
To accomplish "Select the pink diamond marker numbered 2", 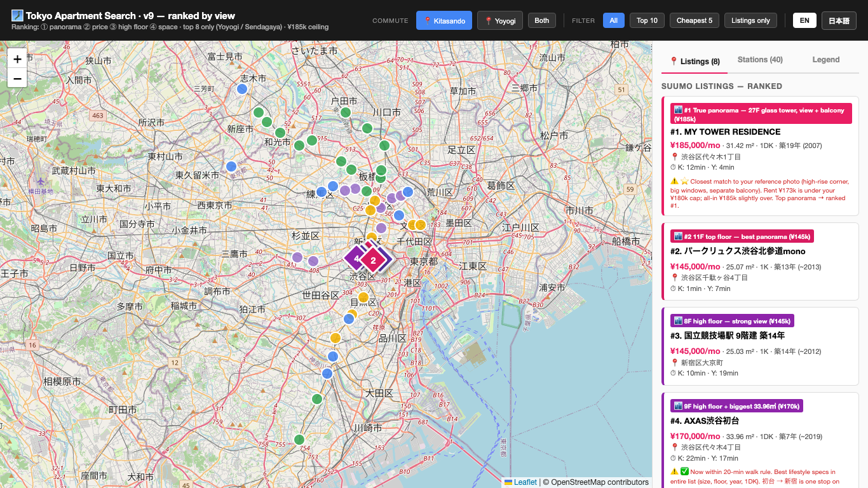I will 373,260.
